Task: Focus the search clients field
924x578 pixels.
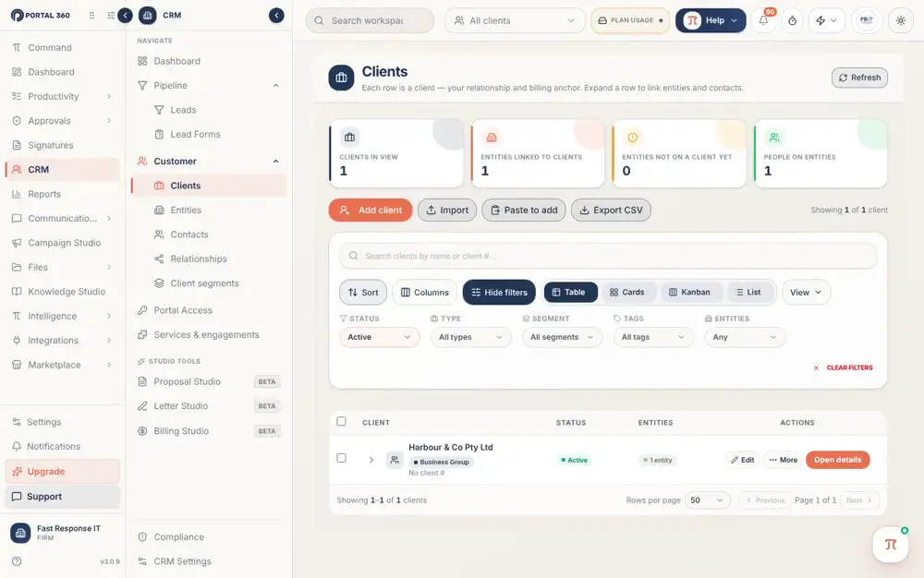Action: pos(608,256)
